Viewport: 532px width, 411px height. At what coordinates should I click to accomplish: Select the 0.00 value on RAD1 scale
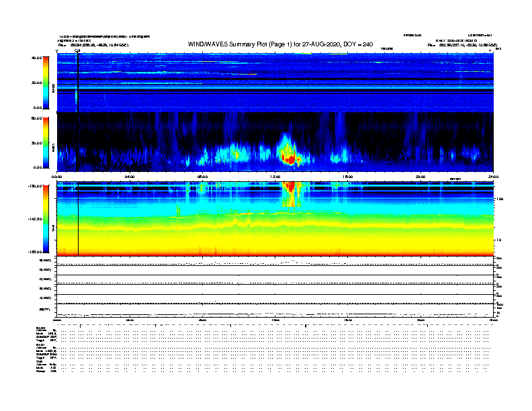(37, 167)
